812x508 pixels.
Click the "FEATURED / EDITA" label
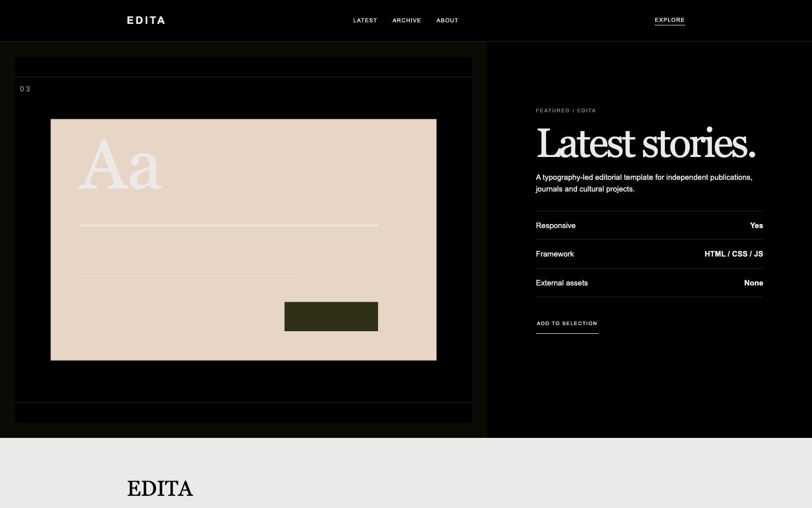[x=566, y=110]
